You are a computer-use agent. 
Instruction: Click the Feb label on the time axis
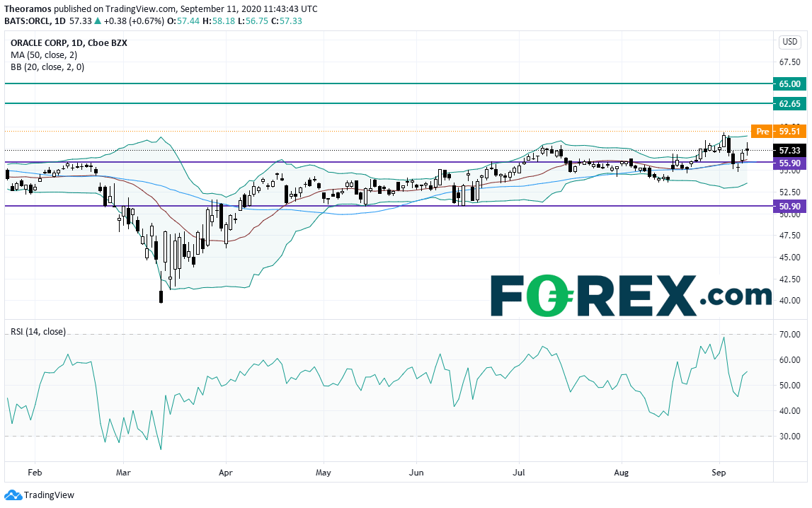35,473
